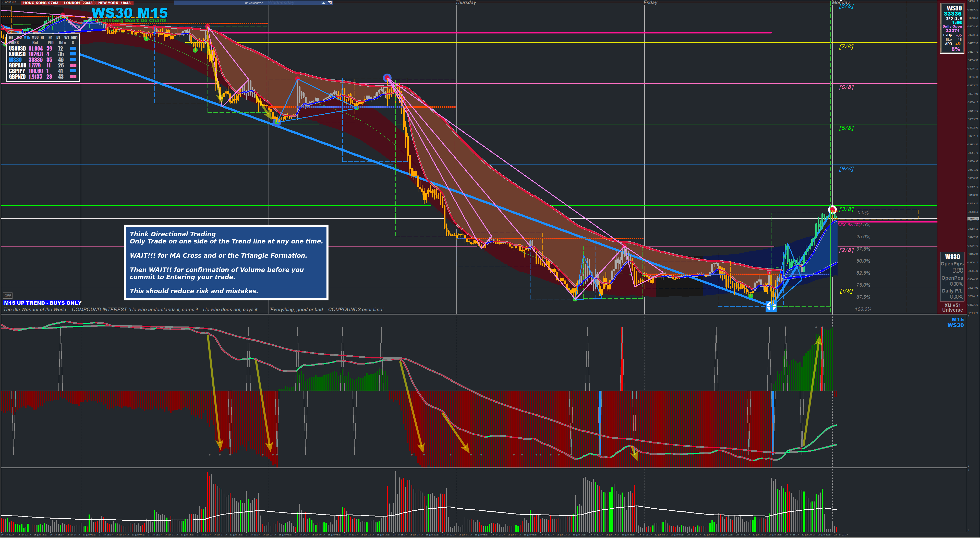Click the blue crosshair marker at chart low
The width and height of the screenshot is (980, 538).
point(771,306)
